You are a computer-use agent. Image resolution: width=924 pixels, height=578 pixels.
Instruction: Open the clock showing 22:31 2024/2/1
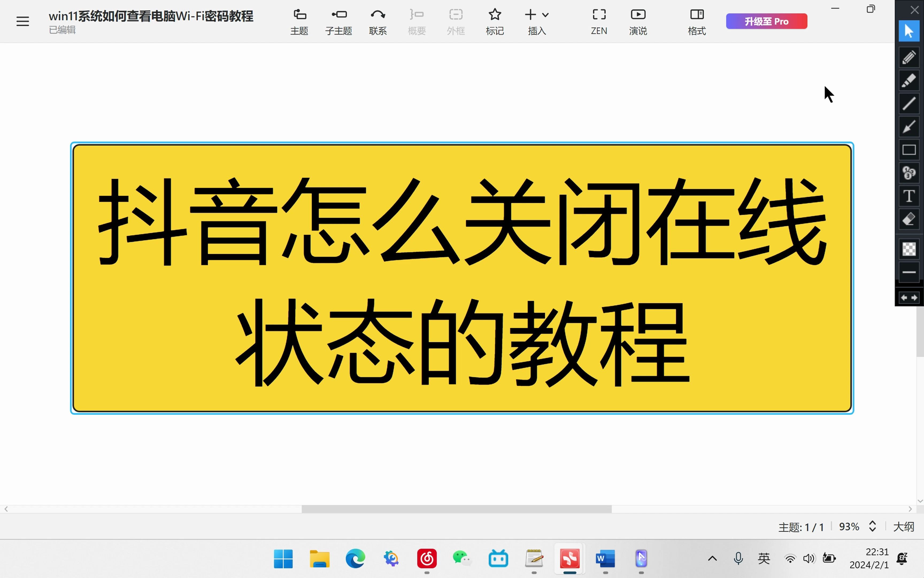click(x=869, y=558)
